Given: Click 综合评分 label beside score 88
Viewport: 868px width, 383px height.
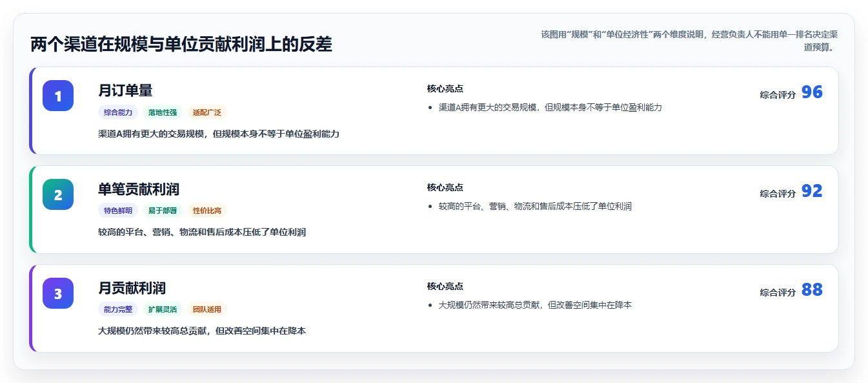Looking at the screenshot, I should coord(778,293).
